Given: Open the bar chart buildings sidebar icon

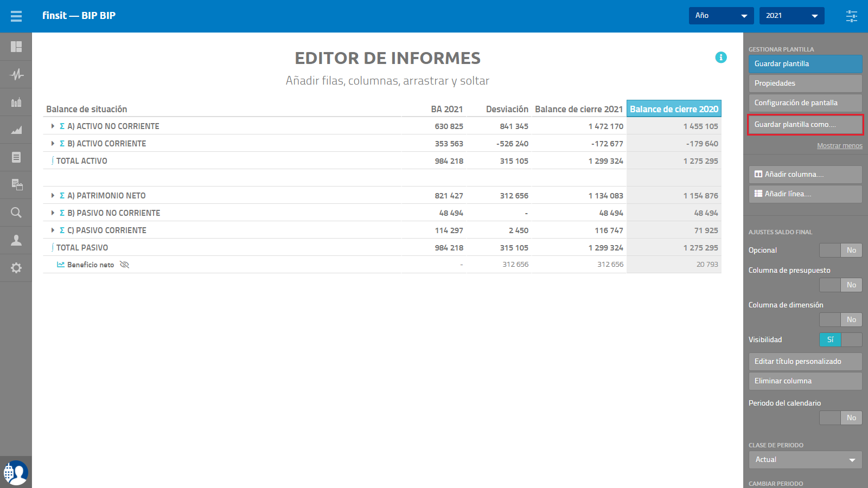Looking at the screenshot, I should [x=16, y=102].
